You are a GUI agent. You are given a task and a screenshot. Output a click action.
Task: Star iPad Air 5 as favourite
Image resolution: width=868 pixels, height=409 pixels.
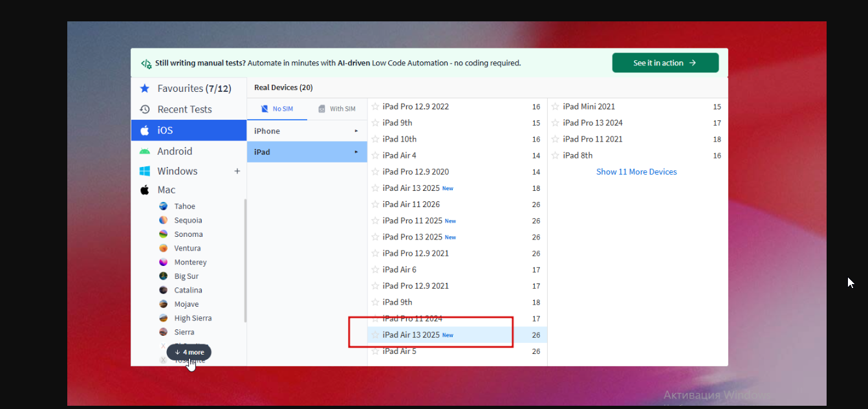coord(375,351)
